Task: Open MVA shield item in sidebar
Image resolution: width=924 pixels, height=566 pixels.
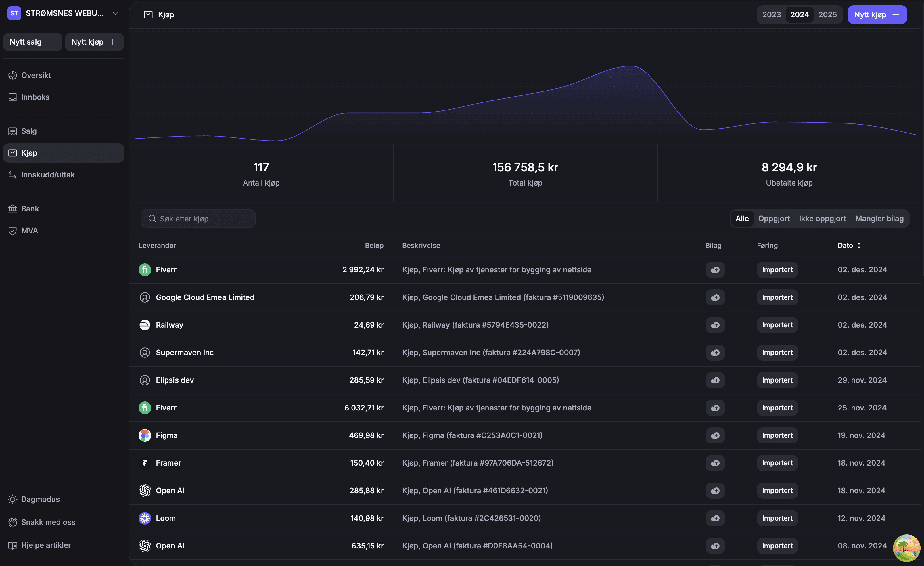Action: coord(29,230)
